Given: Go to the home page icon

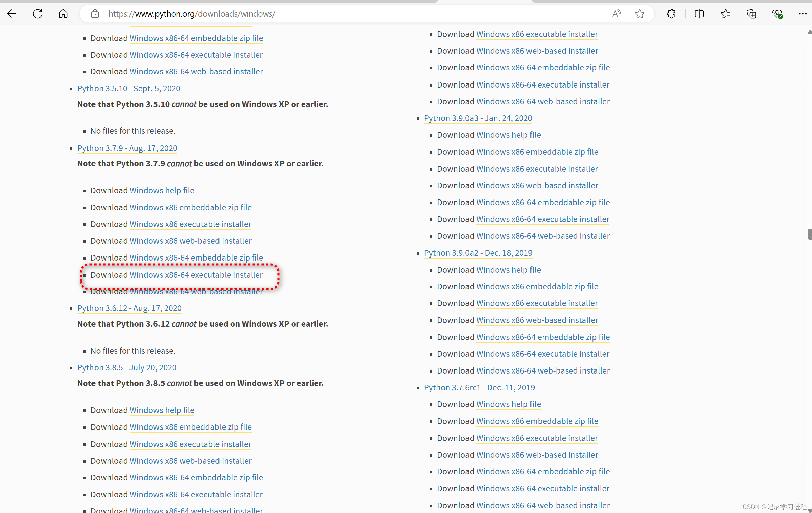Looking at the screenshot, I should 63,14.
